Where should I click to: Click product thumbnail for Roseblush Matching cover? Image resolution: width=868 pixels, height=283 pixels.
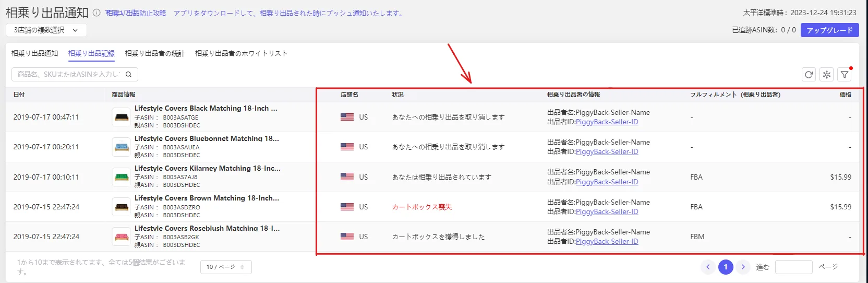click(x=122, y=237)
